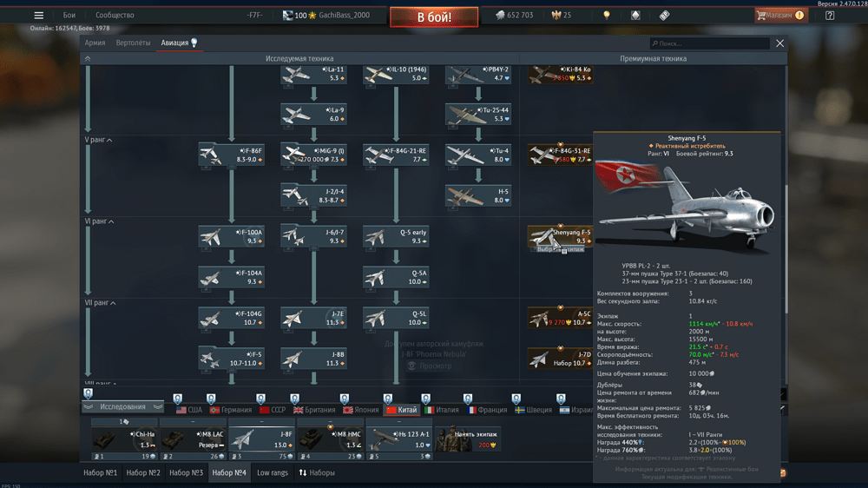Select the H-5 bomber
The height and width of the screenshot is (488, 868).
478,195
